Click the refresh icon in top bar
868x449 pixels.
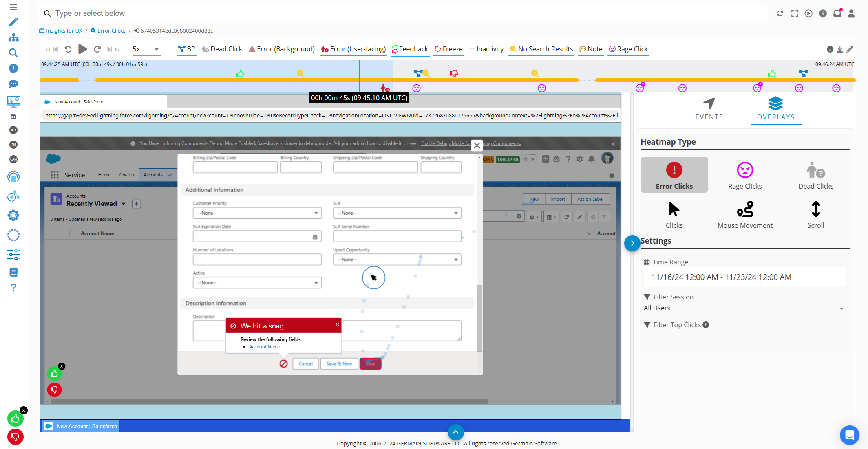pyautogui.click(x=780, y=13)
